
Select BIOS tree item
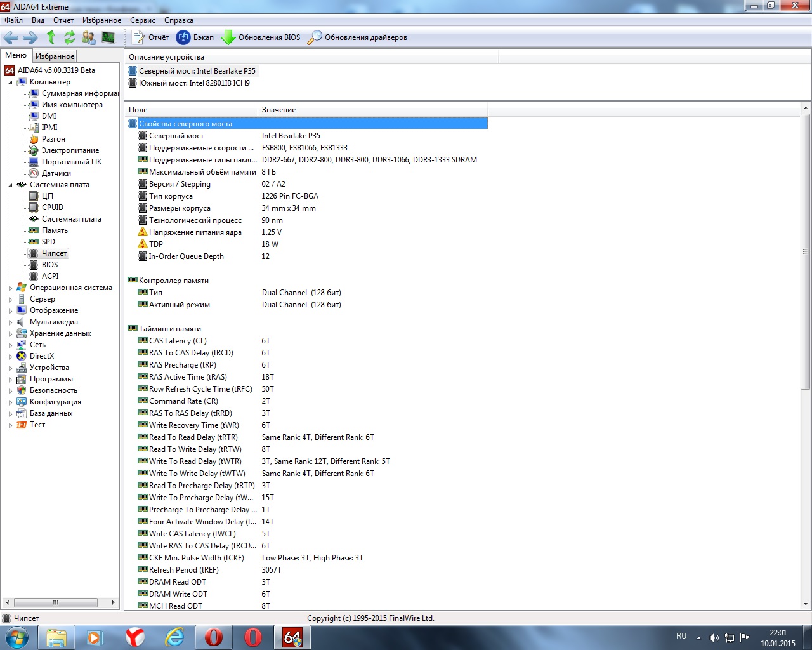coord(49,265)
